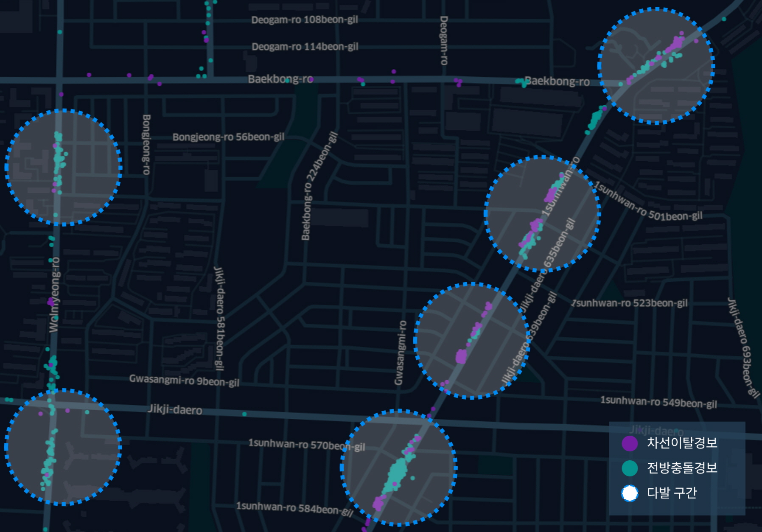Open hotspot circle left of Jikji-daero 639beon-gil label
This screenshot has height=532, width=762.
pyautogui.click(x=472, y=341)
